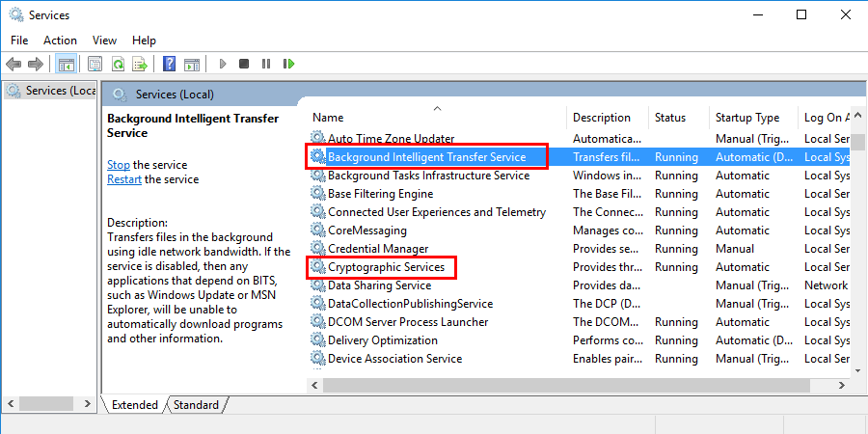Select the Cryptographic Services row
This screenshot has height=434, width=868.
tap(579, 267)
